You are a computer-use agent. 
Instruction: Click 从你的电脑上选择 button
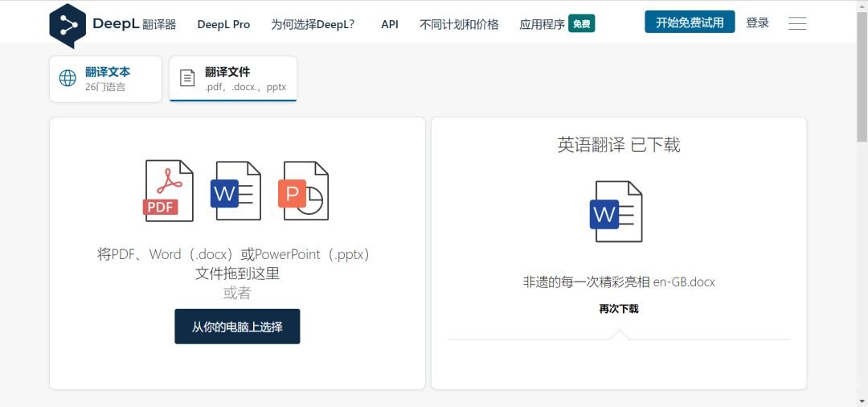tap(237, 327)
